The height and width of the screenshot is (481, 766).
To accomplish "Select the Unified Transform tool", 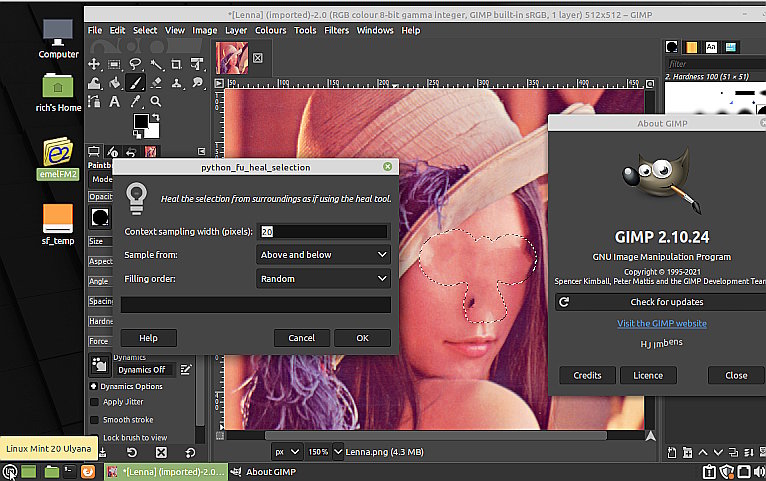I will click(197, 64).
